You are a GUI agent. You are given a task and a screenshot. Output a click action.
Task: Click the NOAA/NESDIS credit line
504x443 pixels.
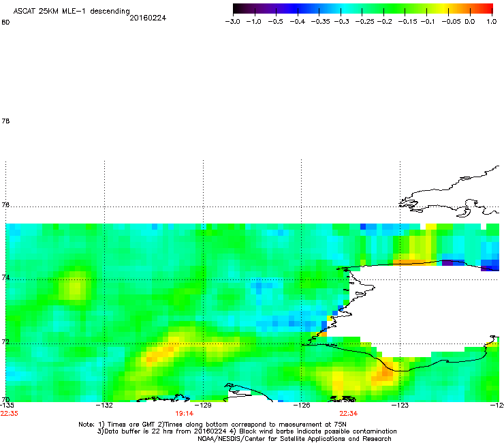(294, 439)
